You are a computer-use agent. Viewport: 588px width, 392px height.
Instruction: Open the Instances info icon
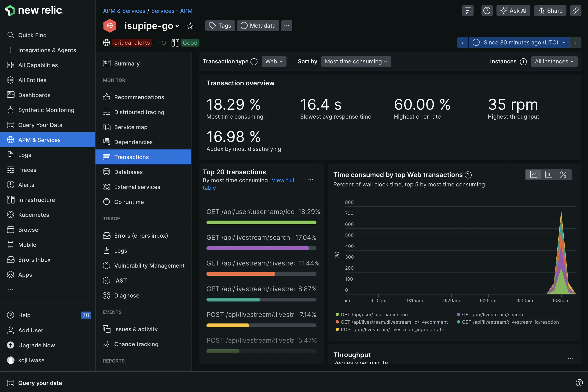pyautogui.click(x=523, y=62)
